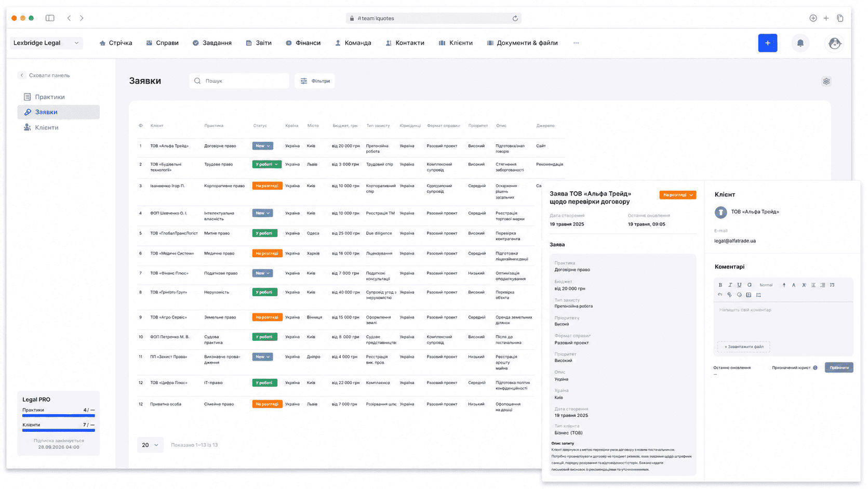The height and width of the screenshot is (489, 868).
Task: Open table settings gear icon
Action: pyautogui.click(x=826, y=81)
